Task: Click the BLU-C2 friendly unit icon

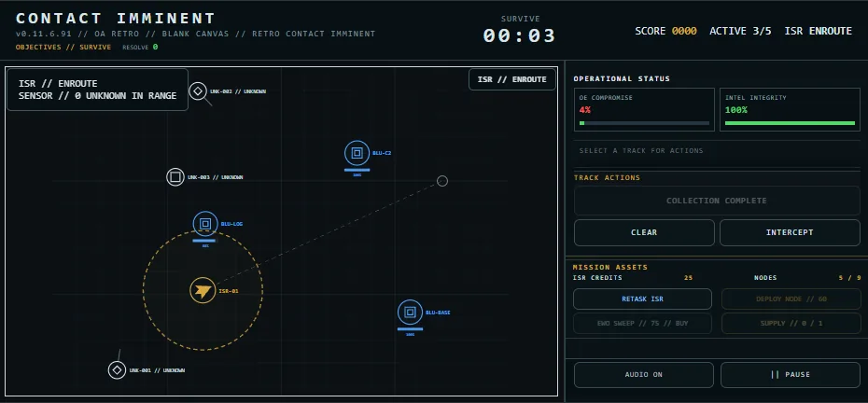Action: click(x=357, y=153)
